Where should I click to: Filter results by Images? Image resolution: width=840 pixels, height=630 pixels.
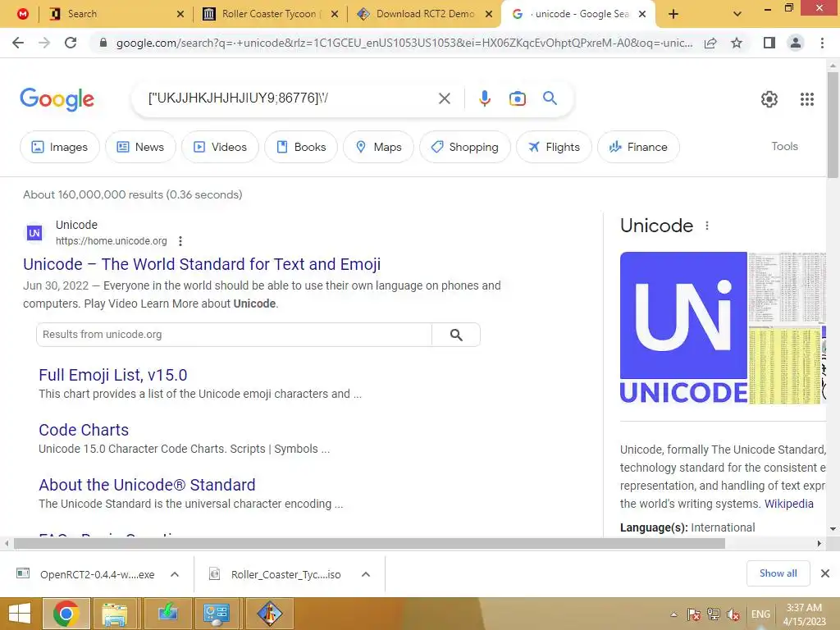(59, 147)
